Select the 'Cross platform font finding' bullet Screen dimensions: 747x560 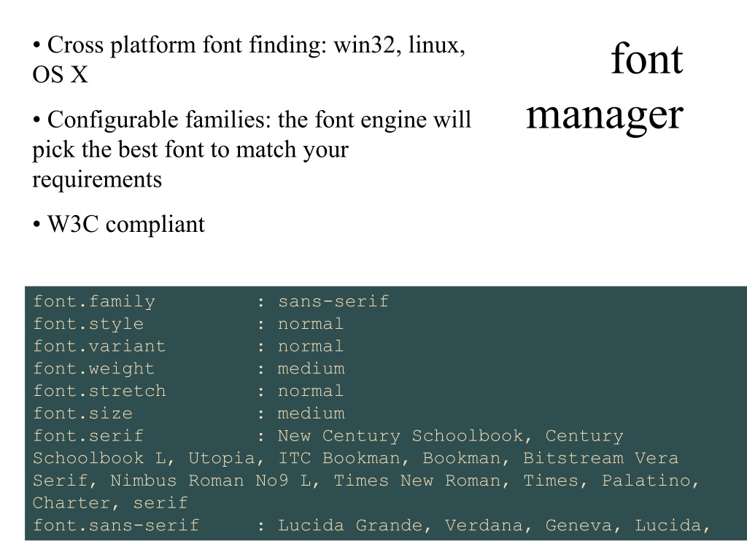pos(249,60)
